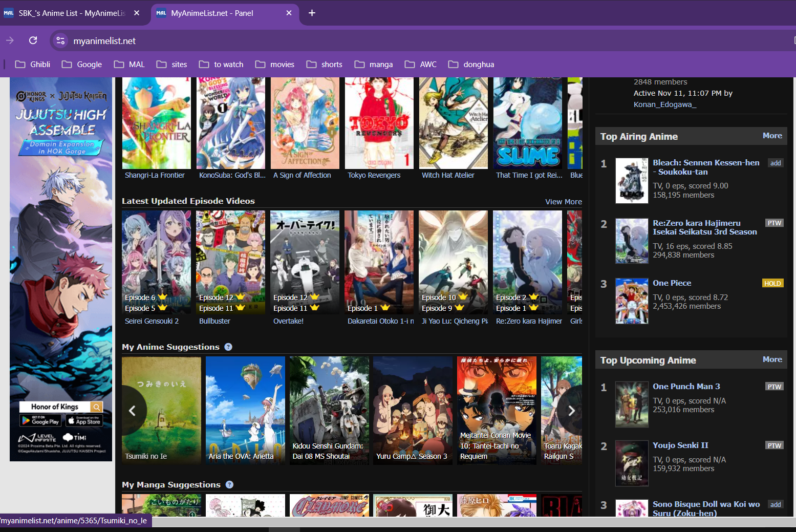Viewport: 796px width, 532px height.
Task: Show next anime suggestions with right arrow
Action: pyautogui.click(x=571, y=411)
